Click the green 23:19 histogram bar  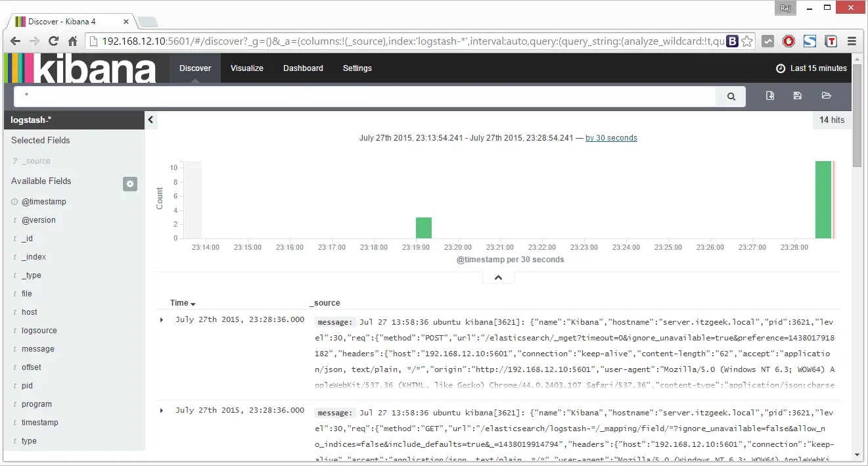coord(424,227)
